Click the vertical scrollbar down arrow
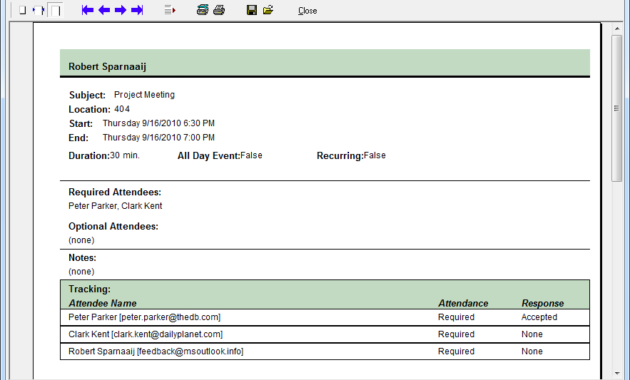 [x=617, y=374]
